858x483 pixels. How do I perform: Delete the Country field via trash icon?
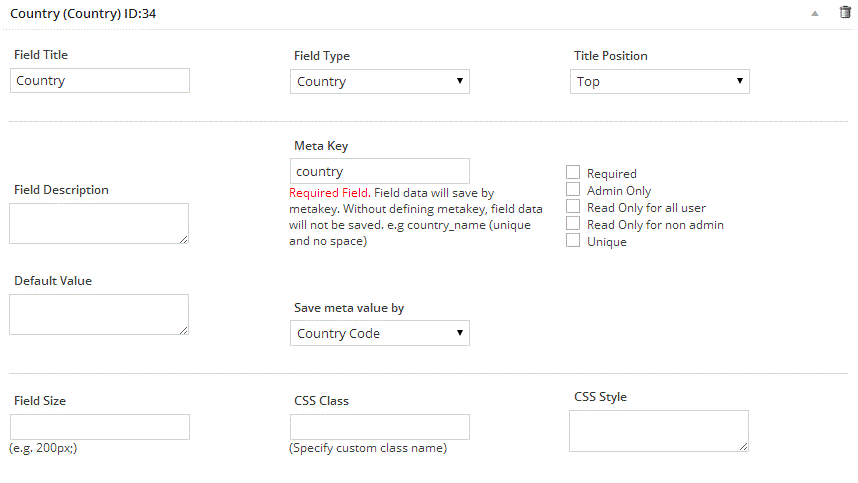pyautogui.click(x=845, y=12)
